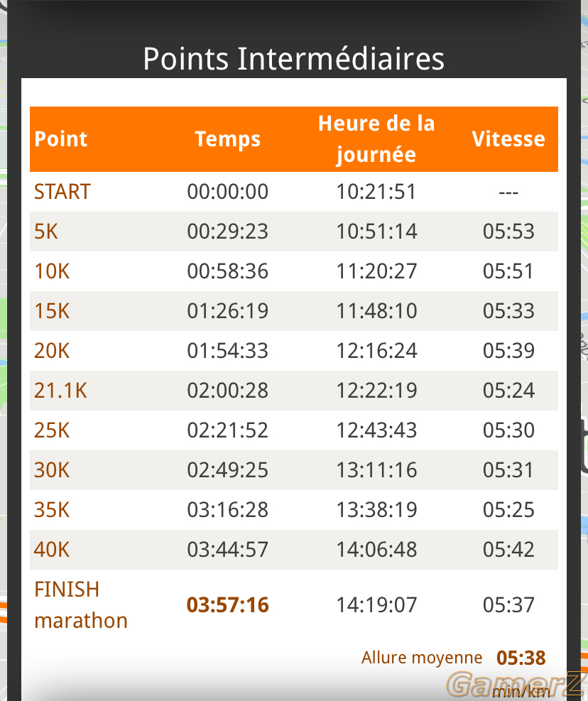Click the bold finish time 03:57:16
Viewport: 588px width, 701px height.
pyautogui.click(x=227, y=605)
